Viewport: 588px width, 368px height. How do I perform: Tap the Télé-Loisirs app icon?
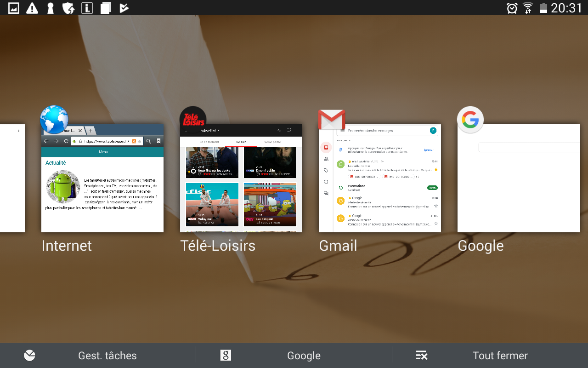click(x=193, y=120)
